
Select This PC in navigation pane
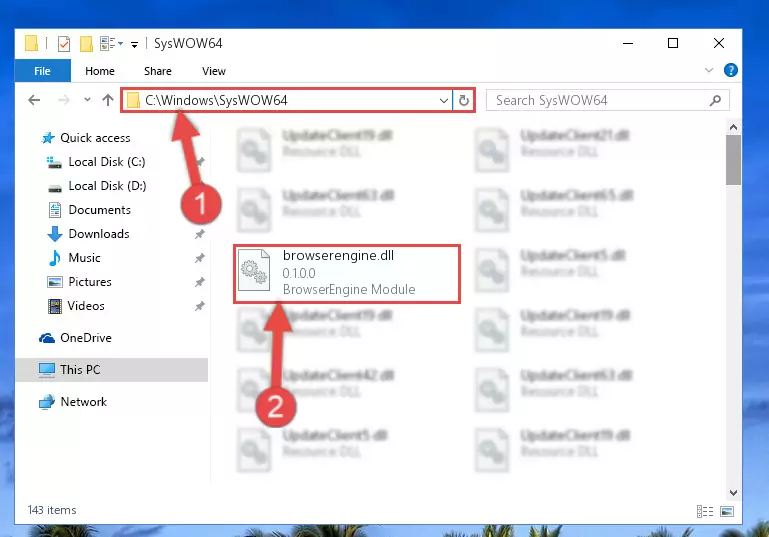112,370
